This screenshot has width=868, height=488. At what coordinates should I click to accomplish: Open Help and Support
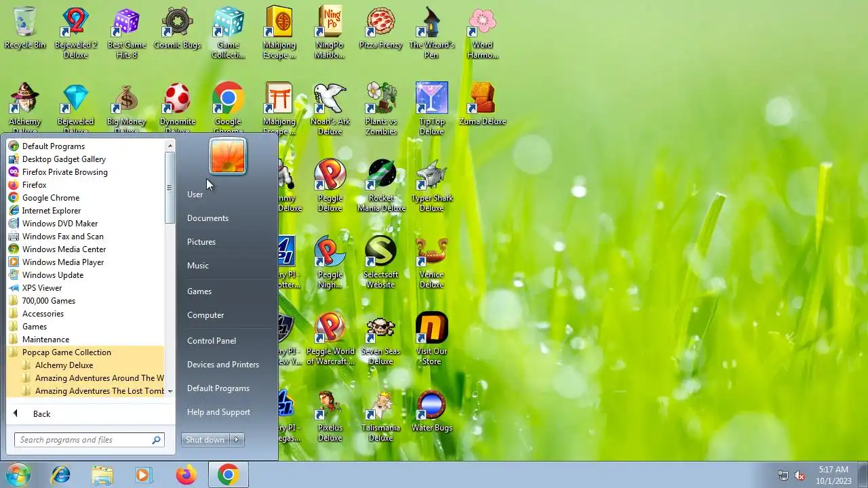(226, 412)
